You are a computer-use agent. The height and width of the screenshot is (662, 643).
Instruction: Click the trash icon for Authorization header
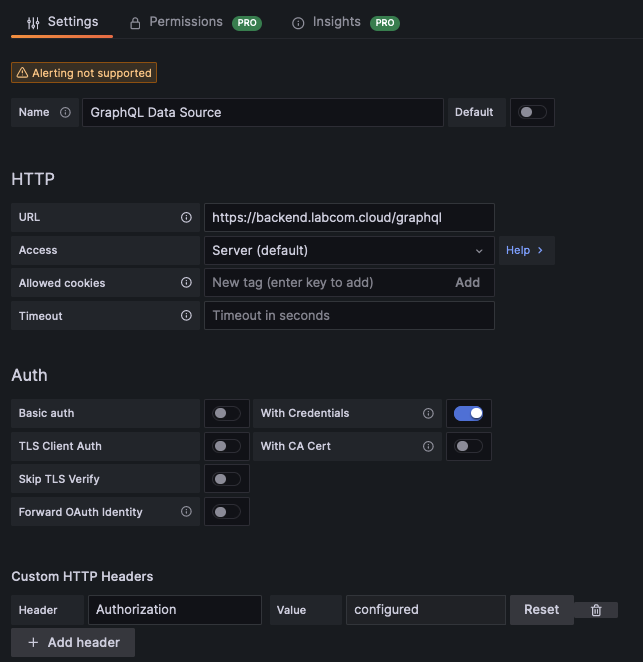click(596, 610)
